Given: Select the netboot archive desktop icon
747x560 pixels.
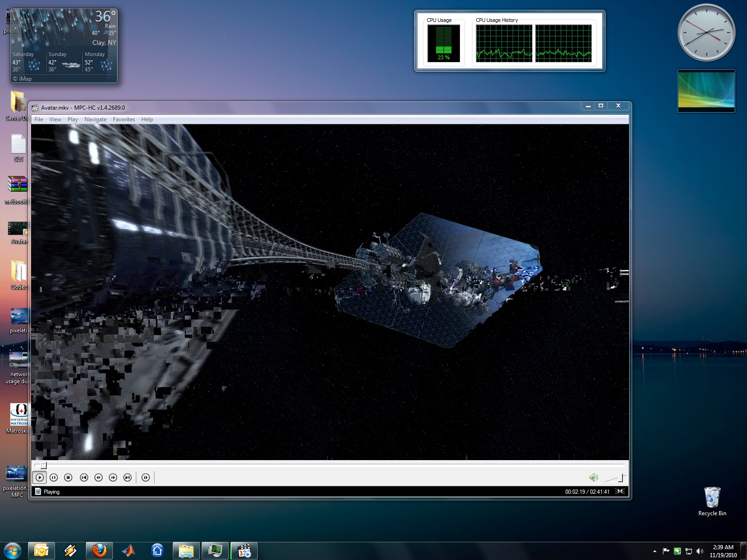Looking at the screenshot, I should (x=17, y=190).
